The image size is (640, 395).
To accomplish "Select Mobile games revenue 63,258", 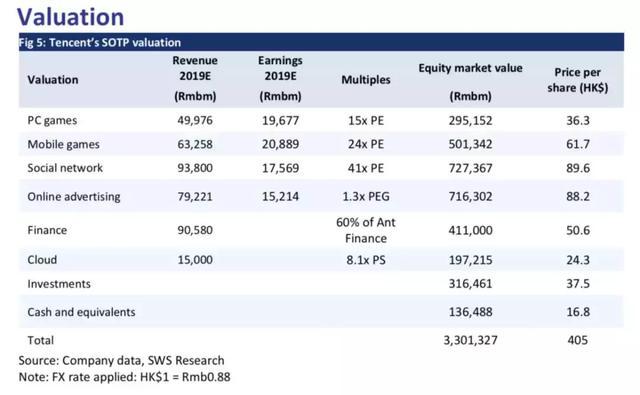I will tap(195, 144).
